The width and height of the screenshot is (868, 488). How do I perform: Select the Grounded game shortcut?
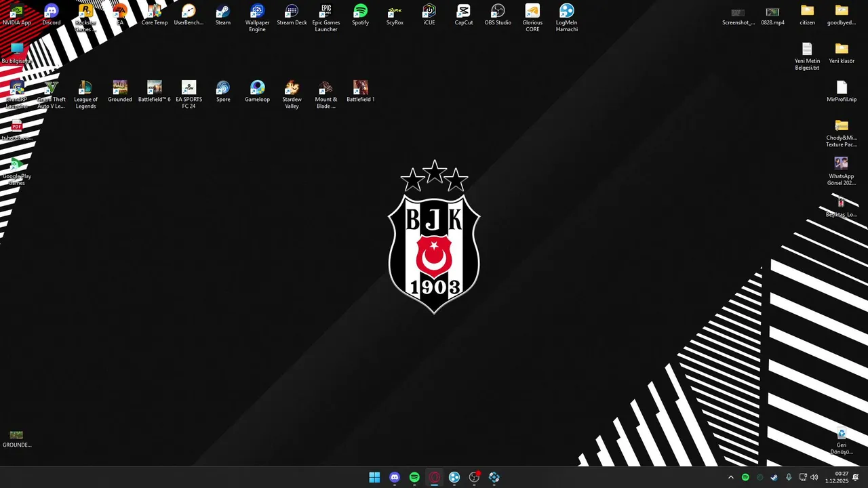(120, 91)
